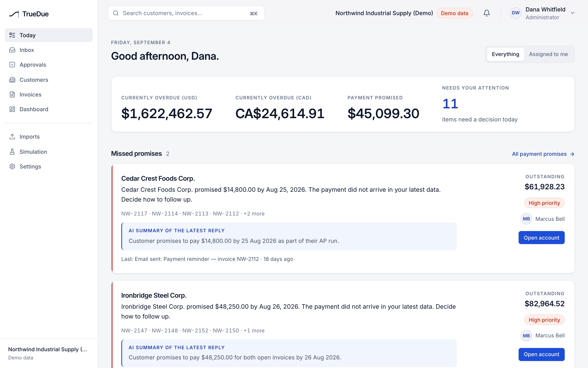
Task: Open Approvals page
Action: [x=49, y=65]
